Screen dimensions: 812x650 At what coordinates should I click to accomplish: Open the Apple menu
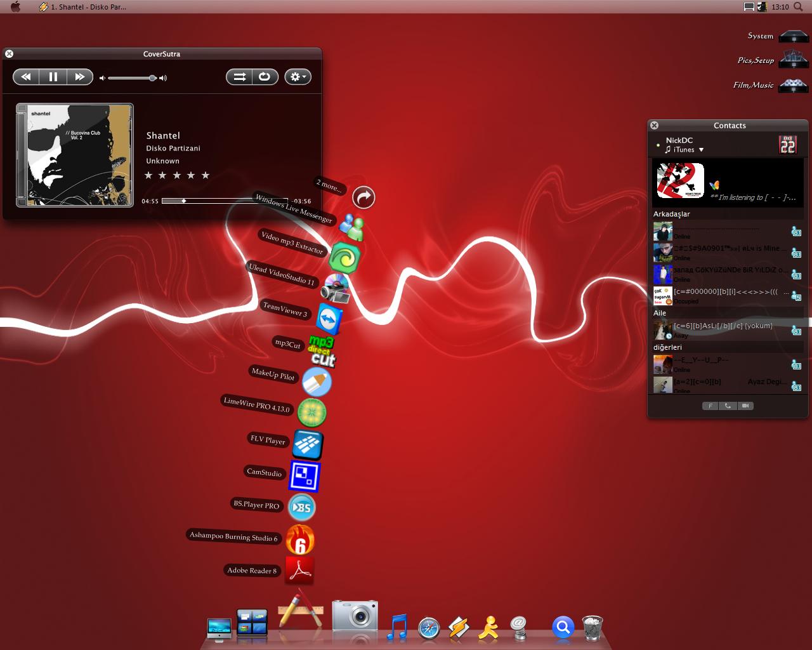[16, 7]
